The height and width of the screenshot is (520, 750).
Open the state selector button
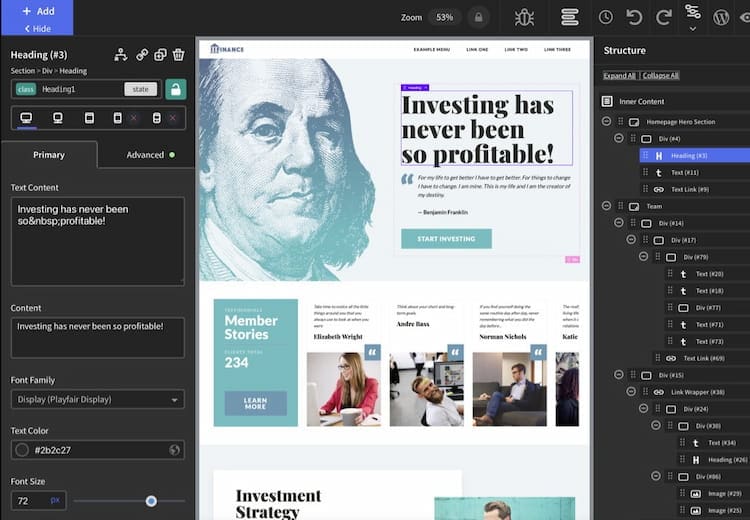pyautogui.click(x=141, y=89)
